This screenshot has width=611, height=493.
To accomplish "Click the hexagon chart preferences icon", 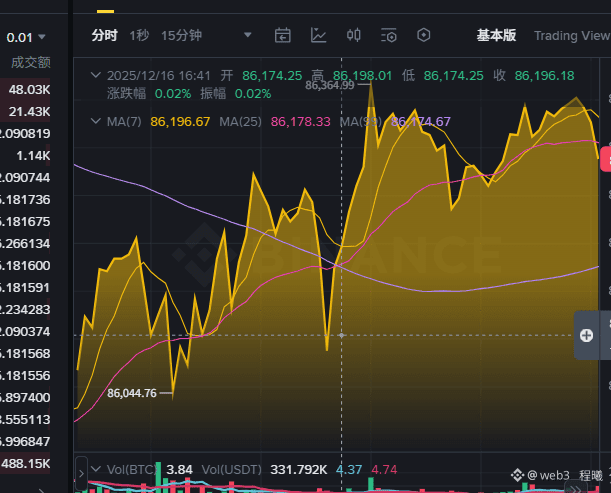I will [x=424, y=35].
